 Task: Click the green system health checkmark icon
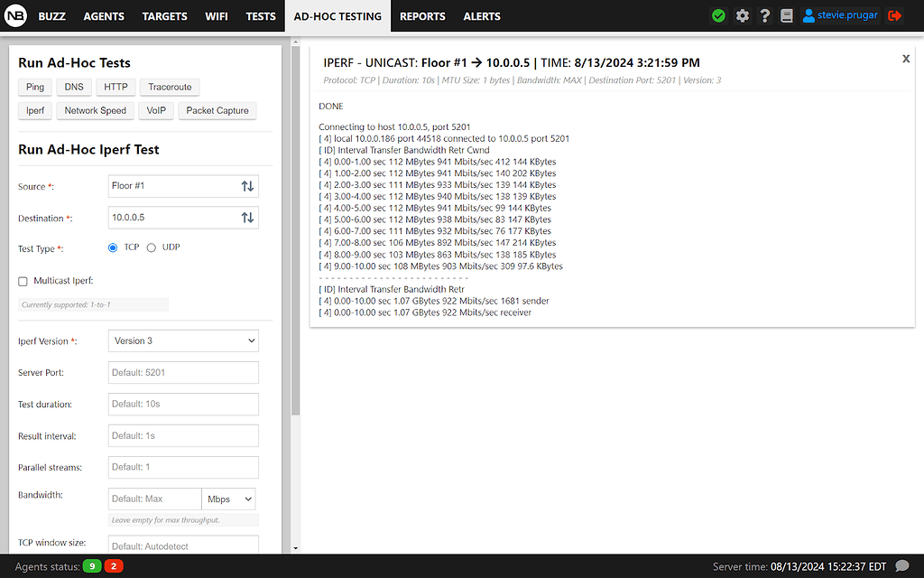718,15
